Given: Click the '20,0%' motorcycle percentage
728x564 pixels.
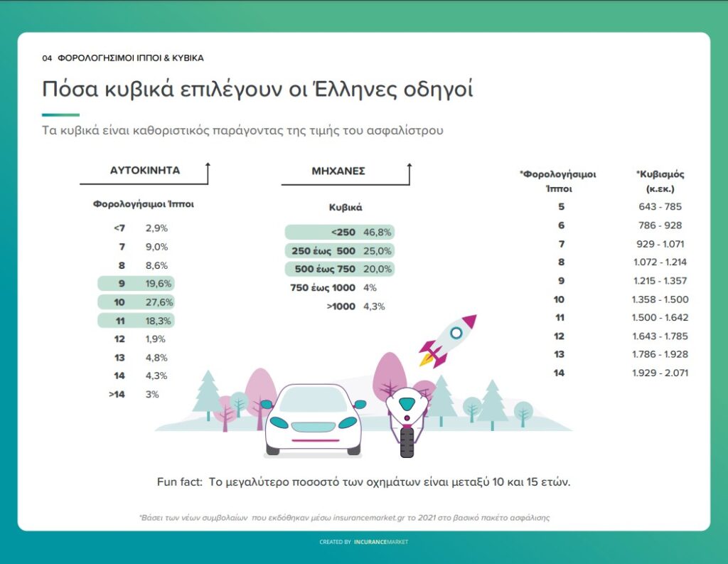Looking at the screenshot, I should pyautogui.click(x=378, y=269).
